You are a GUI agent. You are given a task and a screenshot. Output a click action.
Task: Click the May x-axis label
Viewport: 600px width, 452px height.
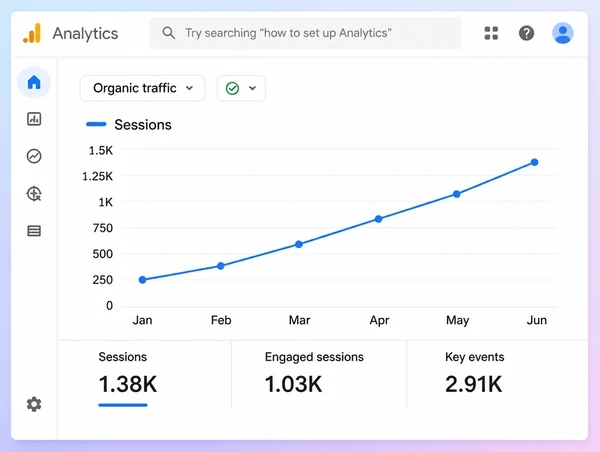(x=457, y=320)
